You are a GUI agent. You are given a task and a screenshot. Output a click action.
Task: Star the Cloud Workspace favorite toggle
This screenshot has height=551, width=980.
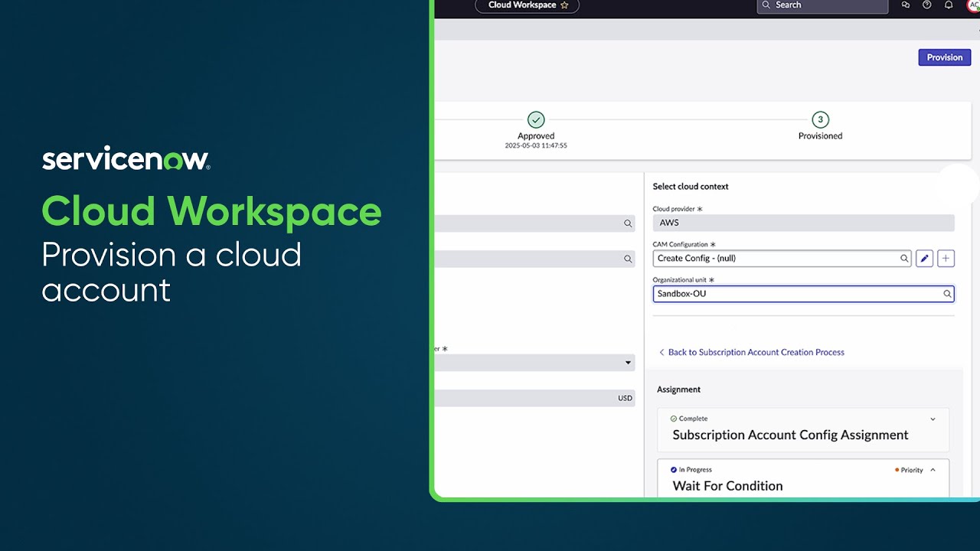tap(564, 5)
